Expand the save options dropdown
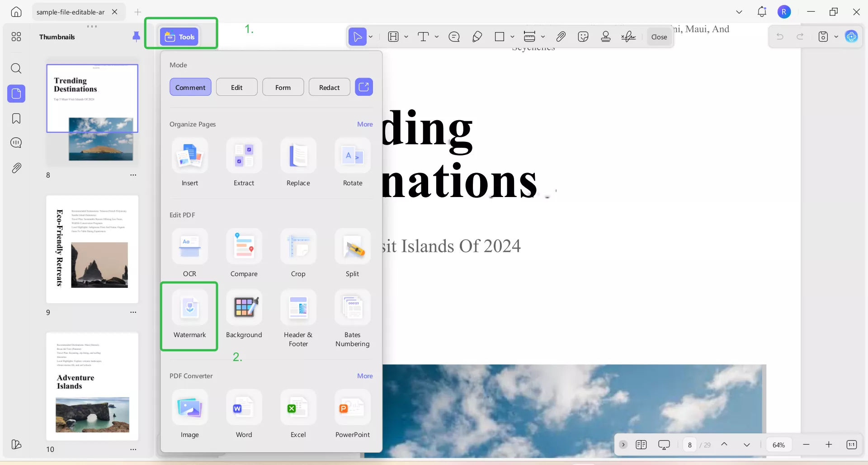This screenshot has height=465, width=868. click(x=836, y=37)
